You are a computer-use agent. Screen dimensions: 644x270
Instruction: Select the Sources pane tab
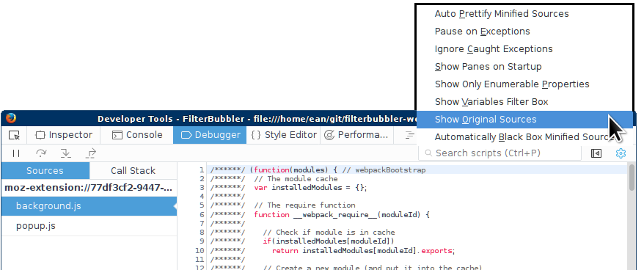click(x=45, y=170)
